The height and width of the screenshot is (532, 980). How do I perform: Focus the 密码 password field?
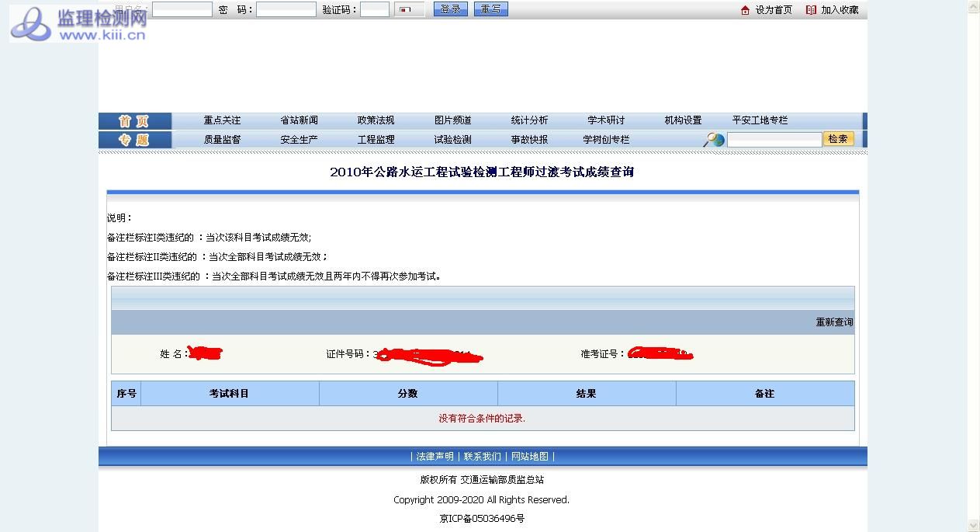click(286, 10)
